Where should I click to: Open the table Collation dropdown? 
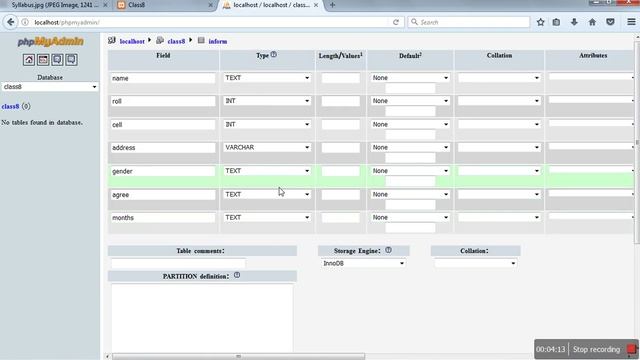(x=476, y=263)
